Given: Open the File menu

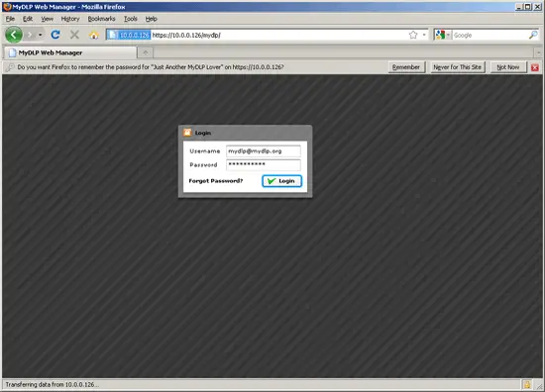Looking at the screenshot, I should coord(10,19).
